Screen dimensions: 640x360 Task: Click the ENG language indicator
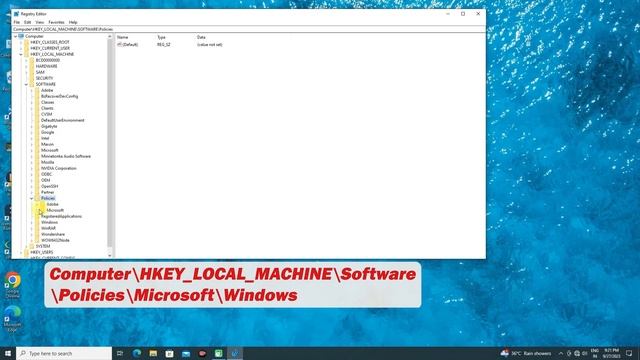pos(595,353)
